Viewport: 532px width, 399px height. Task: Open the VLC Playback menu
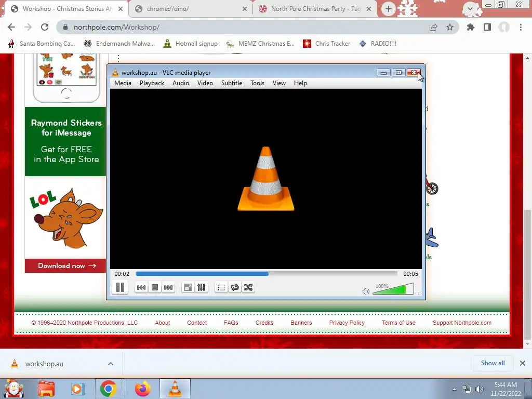152,83
